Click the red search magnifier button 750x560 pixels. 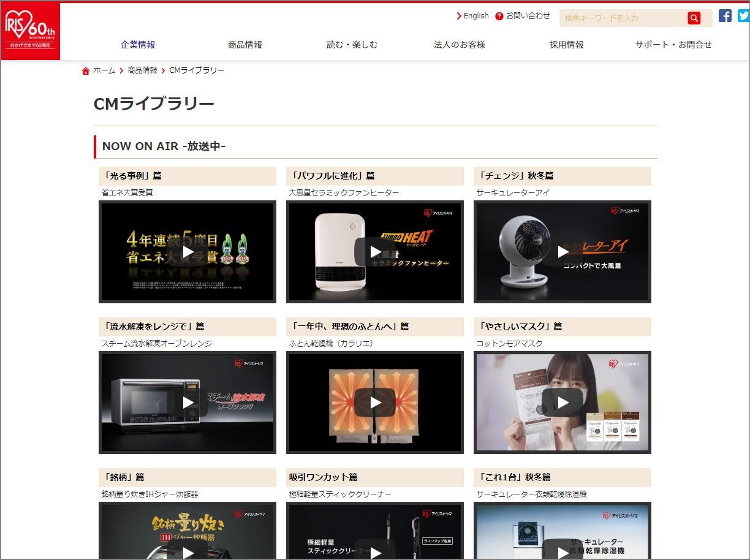click(x=694, y=18)
